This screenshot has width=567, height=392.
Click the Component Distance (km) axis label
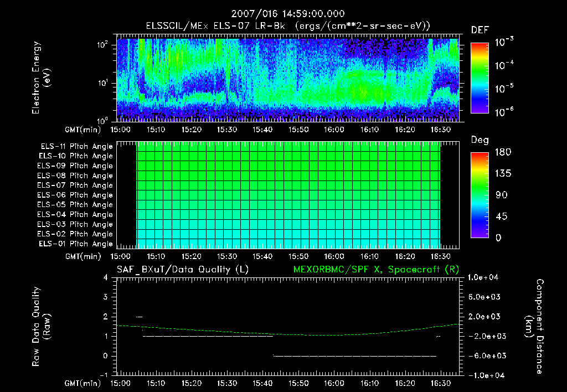pos(534,327)
